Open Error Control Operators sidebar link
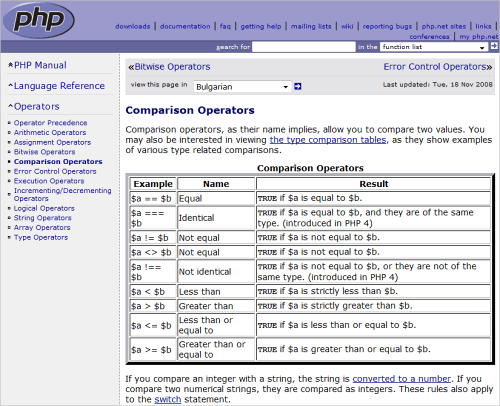This screenshot has width=500, height=406. (55, 171)
